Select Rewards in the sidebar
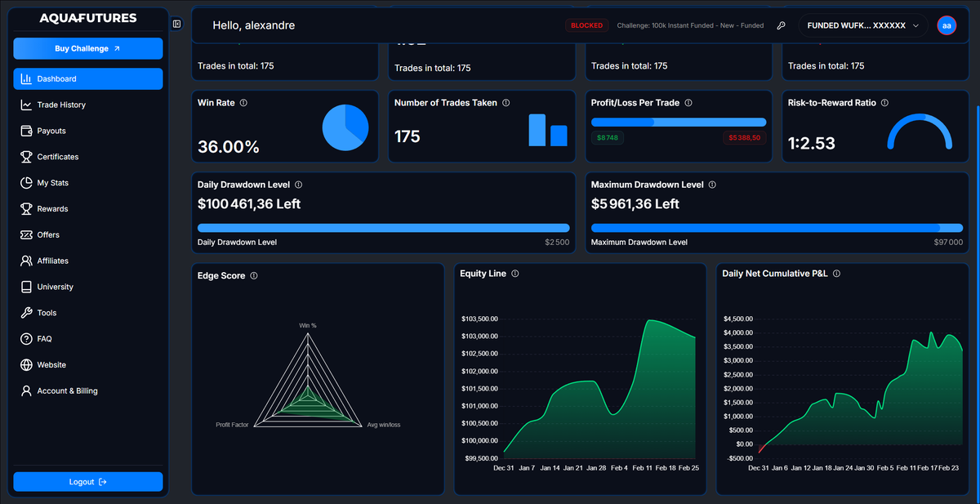This screenshot has height=504, width=980. [x=88, y=209]
